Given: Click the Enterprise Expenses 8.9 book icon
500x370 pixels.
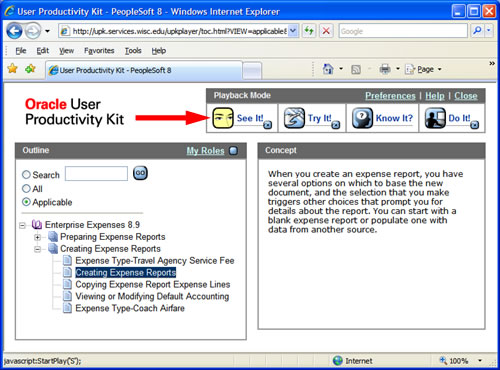Looking at the screenshot, I should [37, 224].
